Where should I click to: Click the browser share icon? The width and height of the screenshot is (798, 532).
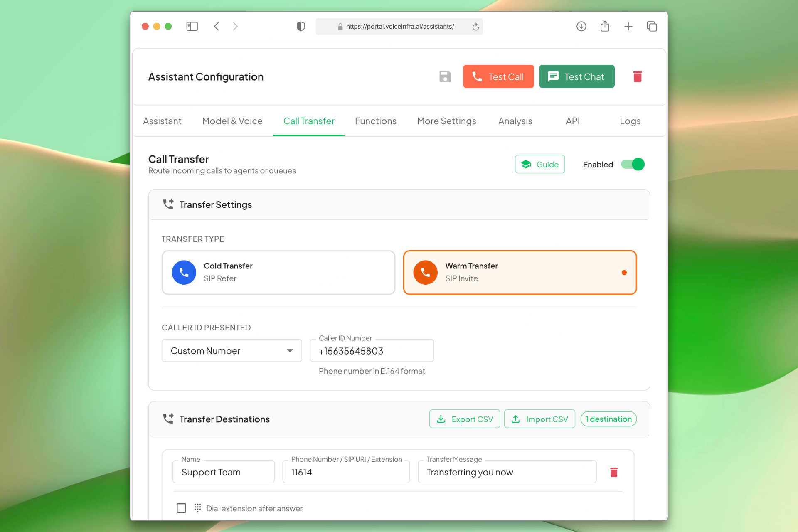point(605,26)
